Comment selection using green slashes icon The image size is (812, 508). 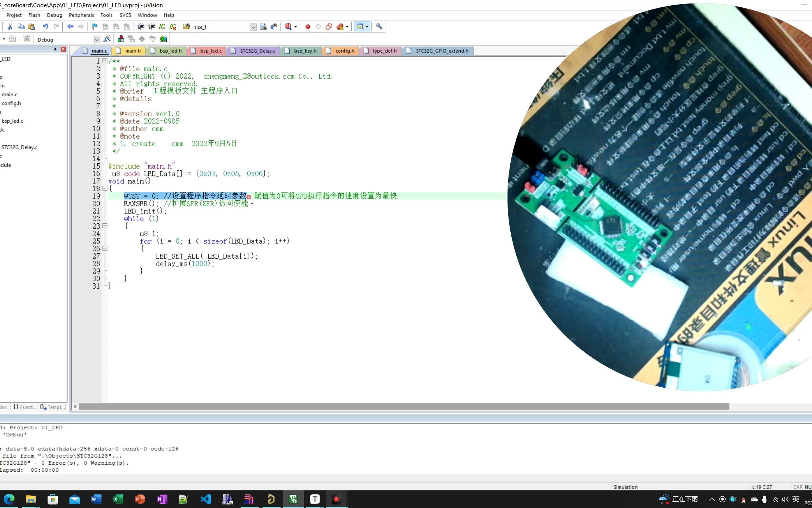click(x=162, y=26)
